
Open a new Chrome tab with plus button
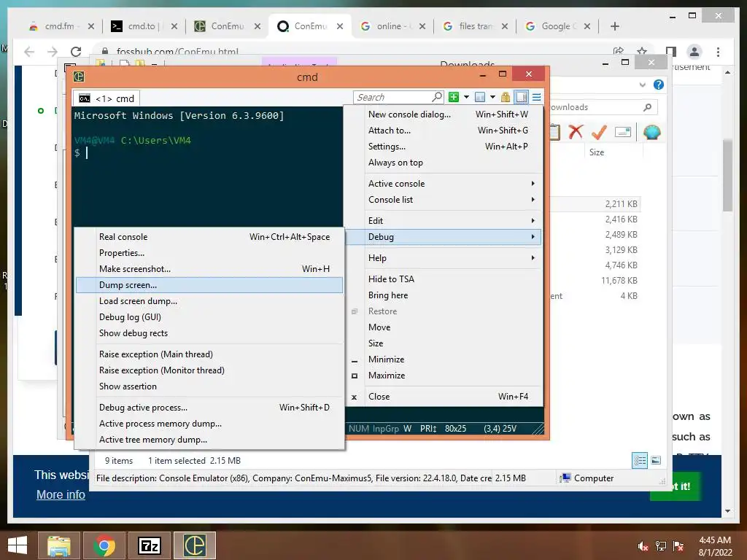tap(614, 26)
